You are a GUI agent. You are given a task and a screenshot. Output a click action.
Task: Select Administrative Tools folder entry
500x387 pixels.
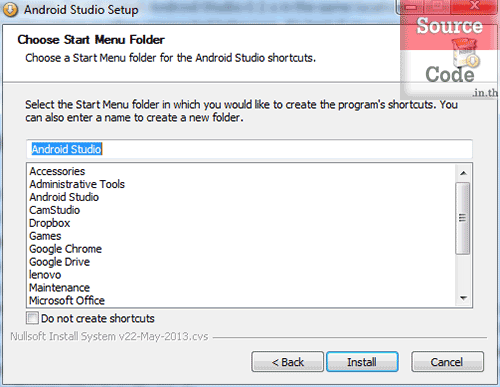point(77,184)
